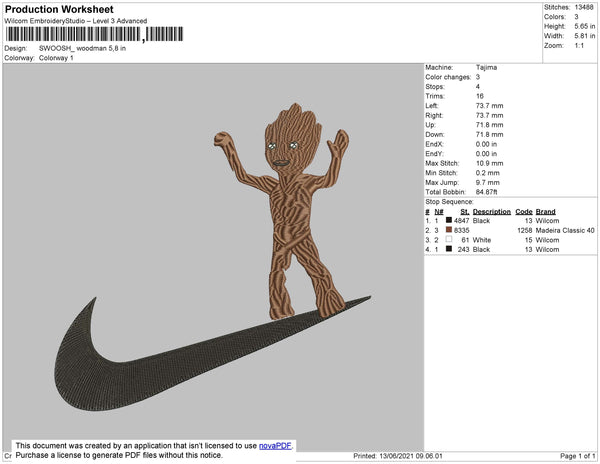The height and width of the screenshot is (464, 600).
Task: Click the 'St.' column header
Action: coord(465,212)
